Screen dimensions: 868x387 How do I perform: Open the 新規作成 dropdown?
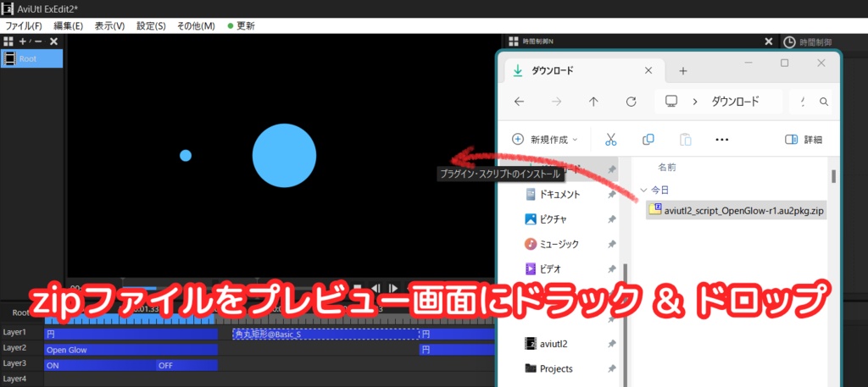pyautogui.click(x=545, y=140)
